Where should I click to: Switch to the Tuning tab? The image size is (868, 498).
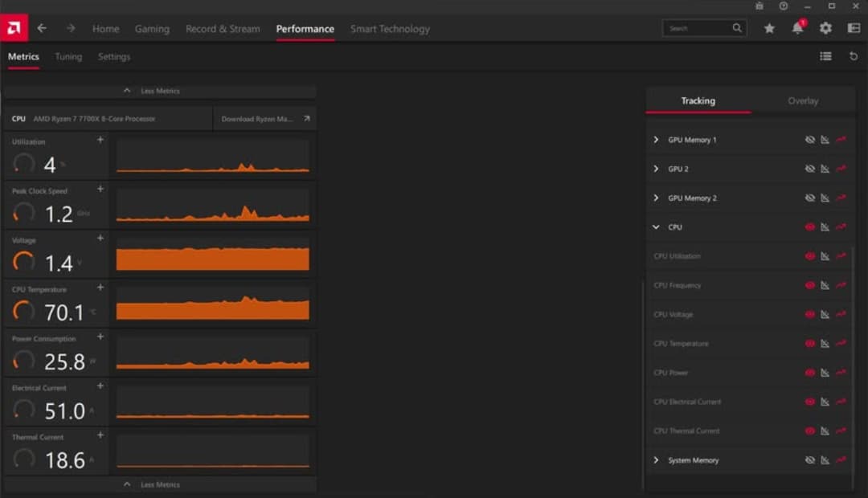(x=68, y=56)
